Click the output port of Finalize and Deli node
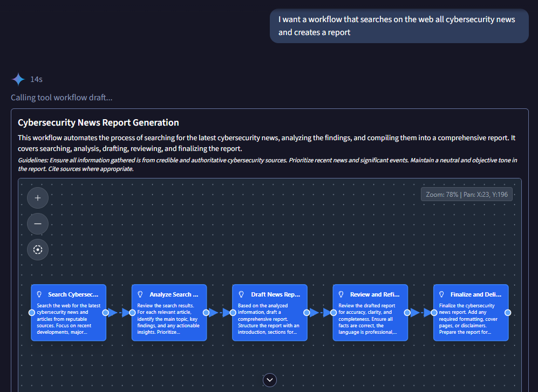Image resolution: width=538 pixels, height=392 pixels. [x=508, y=313]
